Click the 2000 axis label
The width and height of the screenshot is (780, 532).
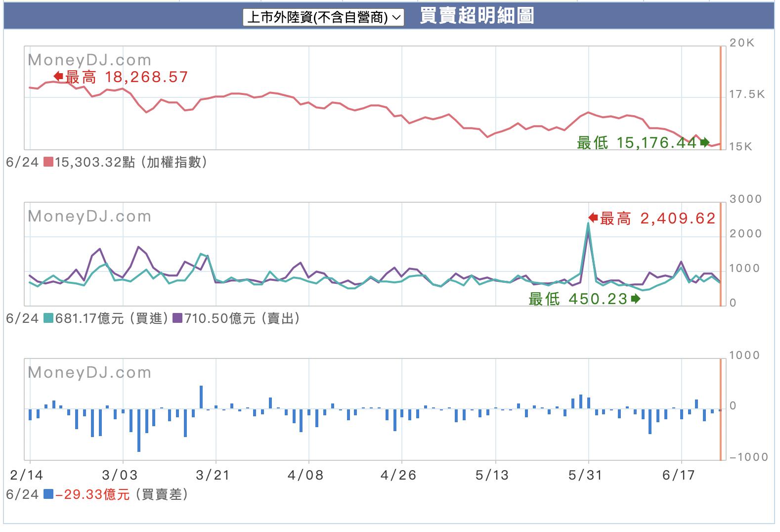[745, 233]
